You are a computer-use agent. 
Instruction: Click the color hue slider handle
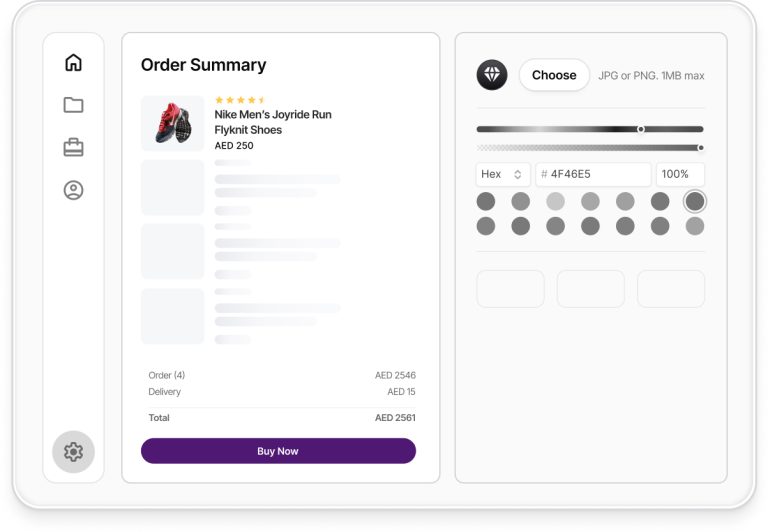[x=641, y=129]
